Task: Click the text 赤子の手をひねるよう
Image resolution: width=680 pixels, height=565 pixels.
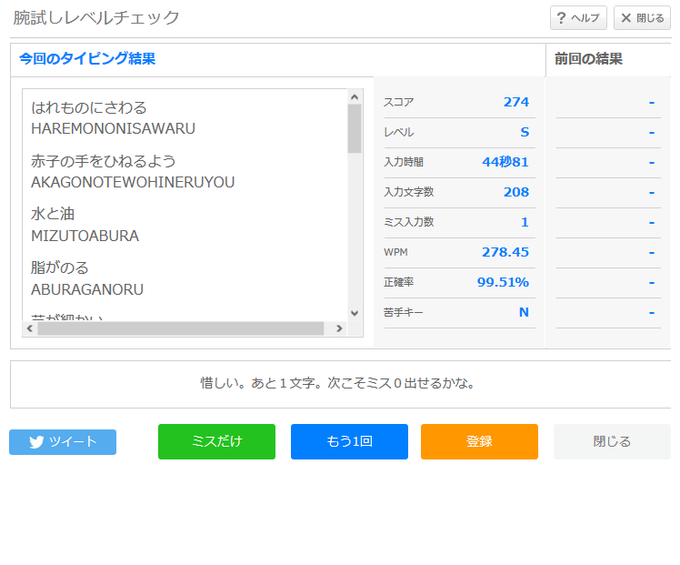Action: [x=103, y=161]
